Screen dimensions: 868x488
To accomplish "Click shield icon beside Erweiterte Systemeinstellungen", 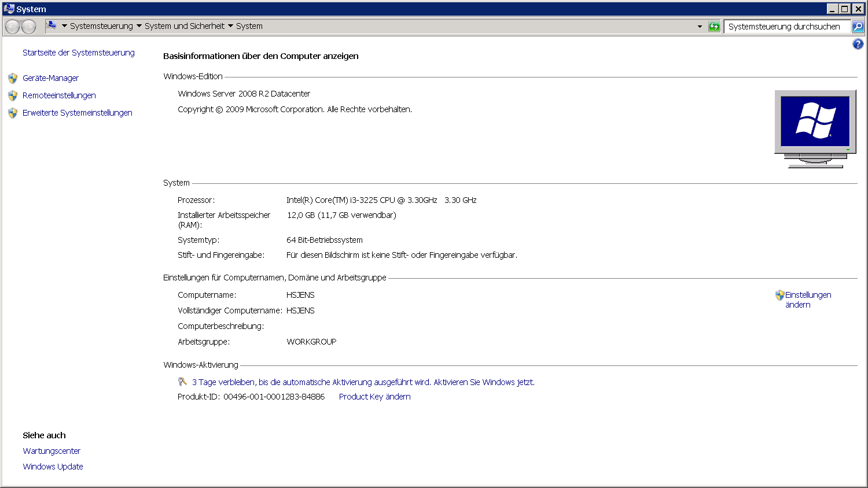I will 13,113.
